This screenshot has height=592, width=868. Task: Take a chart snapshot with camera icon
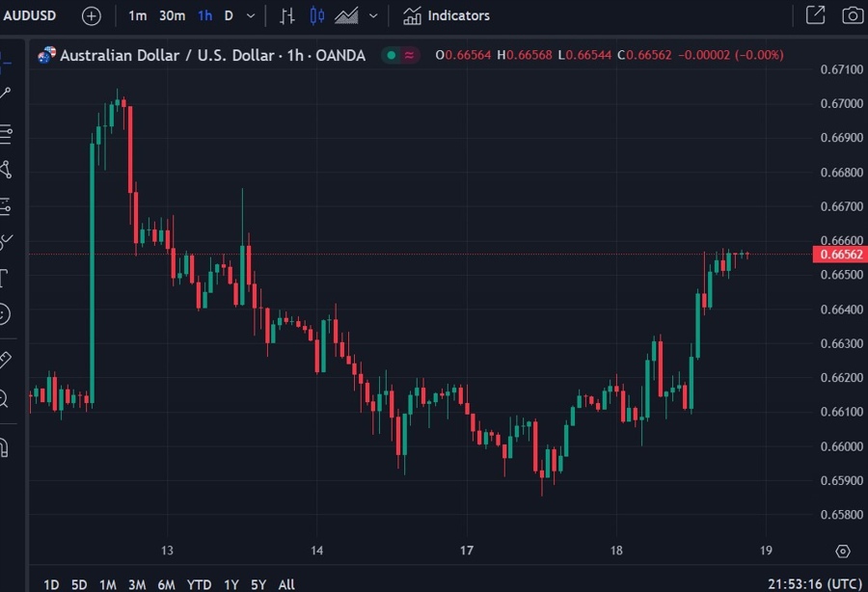pyautogui.click(x=854, y=14)
